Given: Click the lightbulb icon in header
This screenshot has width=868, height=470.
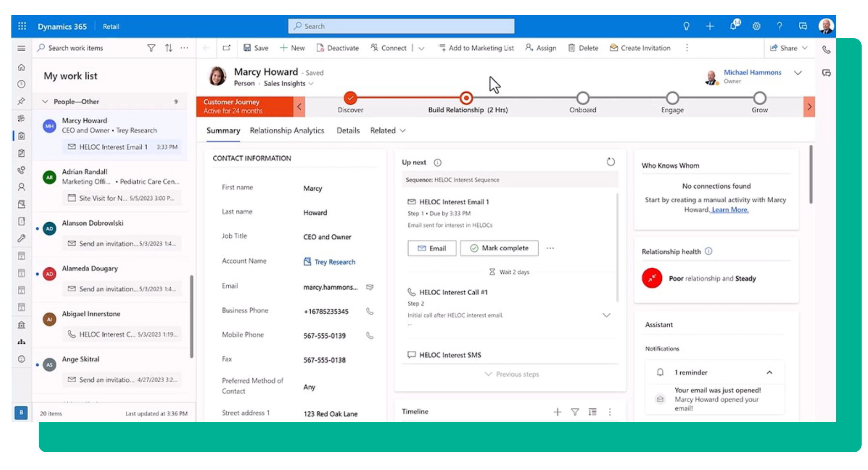Looking at the screenshot, I should click(686, 26).
